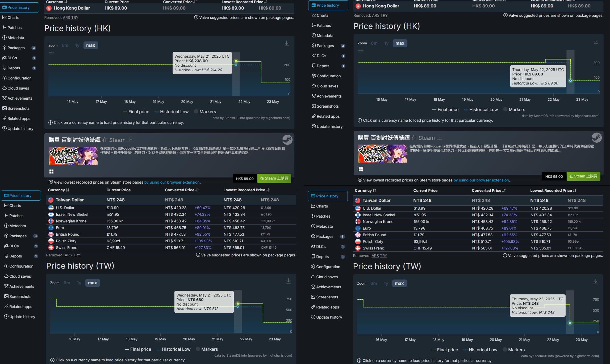This screenshot has height=364, width=610.
Task: Sort by Currency in TW May 21 table
Action: click(x=59, y=190)
